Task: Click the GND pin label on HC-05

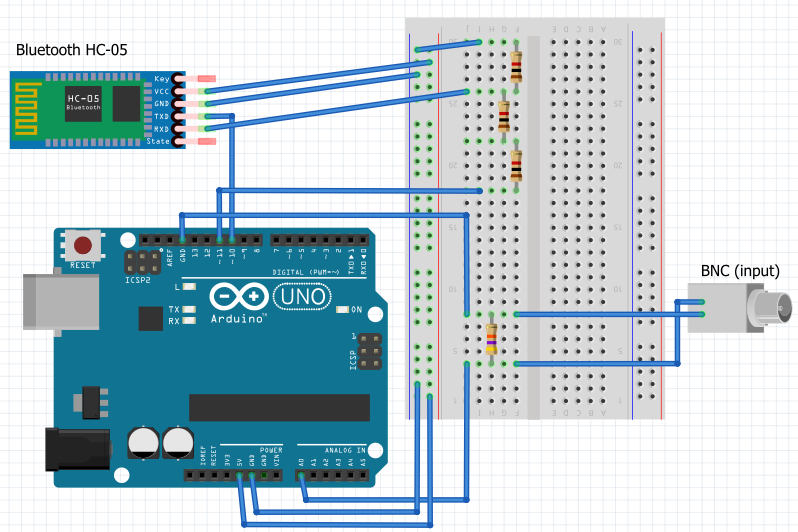Action: pos(161,103)
